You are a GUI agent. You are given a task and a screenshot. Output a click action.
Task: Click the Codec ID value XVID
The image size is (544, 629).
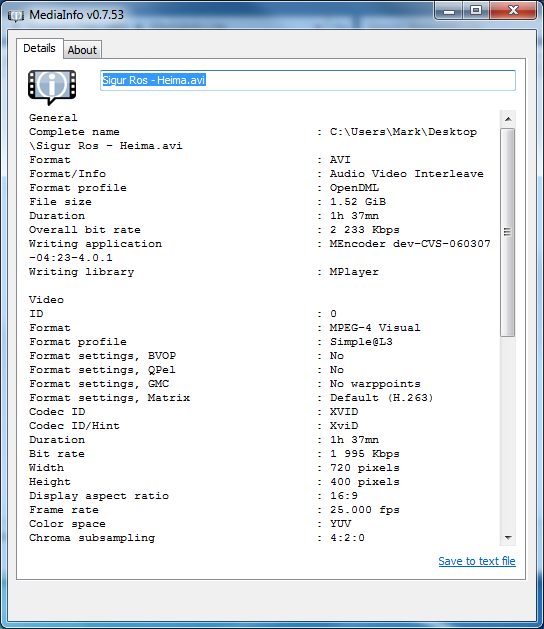click(x=344, y=412)
